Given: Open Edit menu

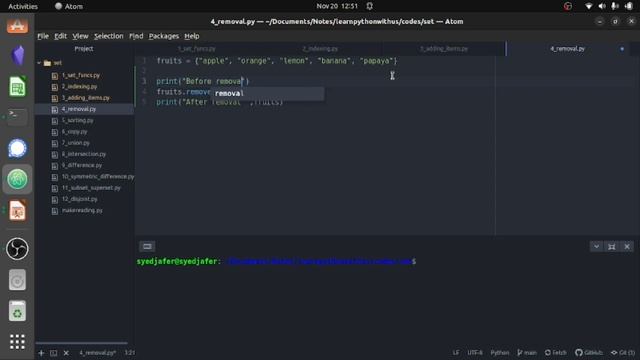Looking at the screenshot, I should [60, 36].
